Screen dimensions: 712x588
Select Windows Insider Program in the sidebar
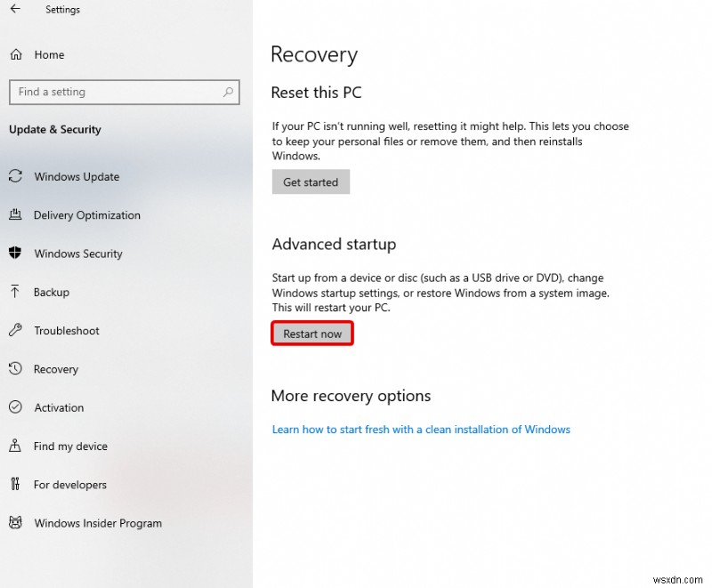(x=97, y=523)
